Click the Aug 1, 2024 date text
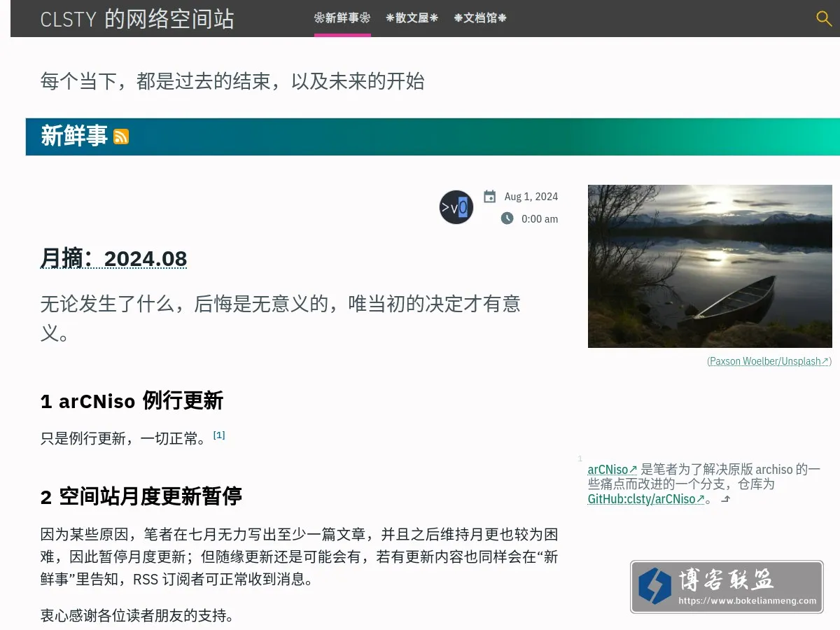Image resolution: width=840 pixels, height=630 pixels. 531,197
